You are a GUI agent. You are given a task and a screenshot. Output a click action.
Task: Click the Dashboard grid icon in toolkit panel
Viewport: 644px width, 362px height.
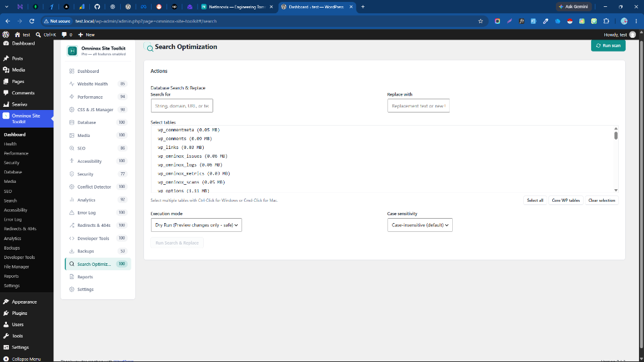72,71
